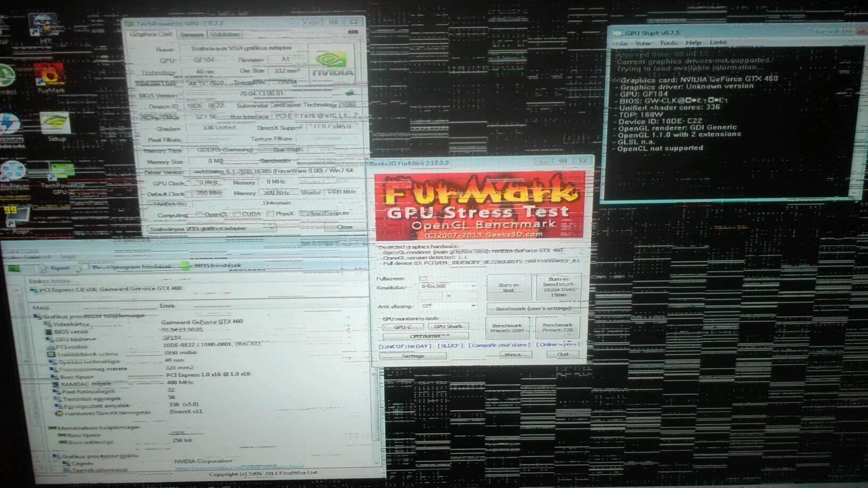This screenshot has height=488, width=868.
Task: Toggle the PhysX checkbox in GPU-Z
Action: coord(270,214)
